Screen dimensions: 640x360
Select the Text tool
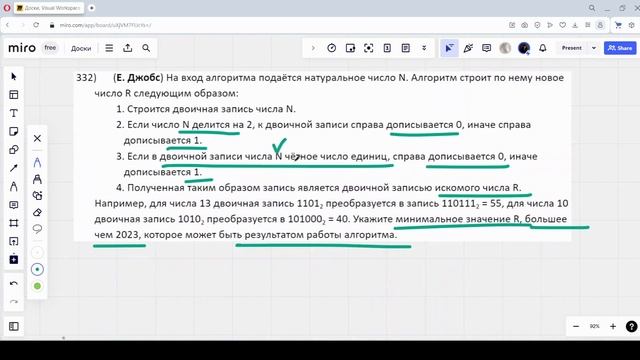(x=13, y=113)
